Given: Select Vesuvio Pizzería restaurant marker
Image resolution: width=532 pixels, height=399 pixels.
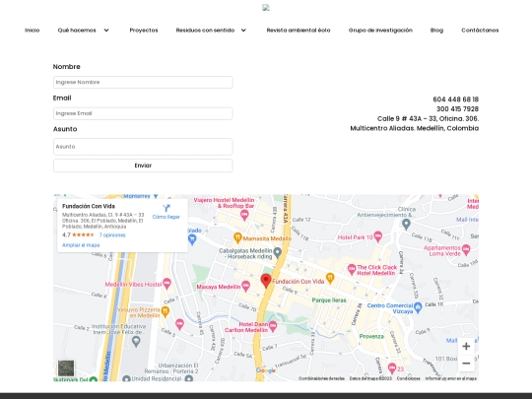Looking at the screenshot, I should (x=165, y=311).
